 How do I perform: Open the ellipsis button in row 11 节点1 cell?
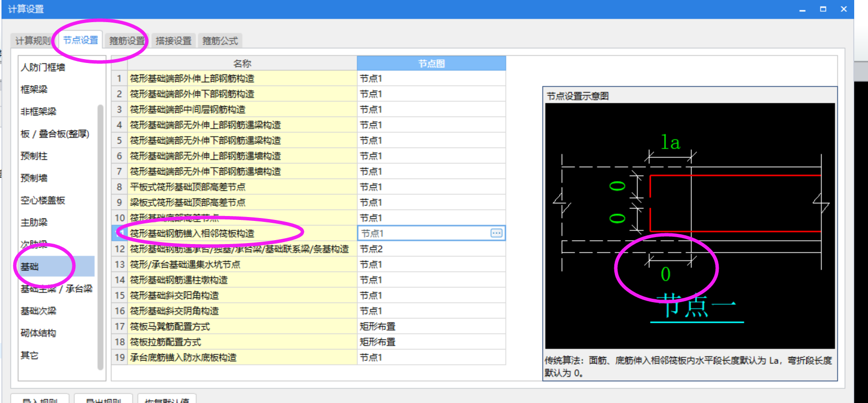(496, 233)
